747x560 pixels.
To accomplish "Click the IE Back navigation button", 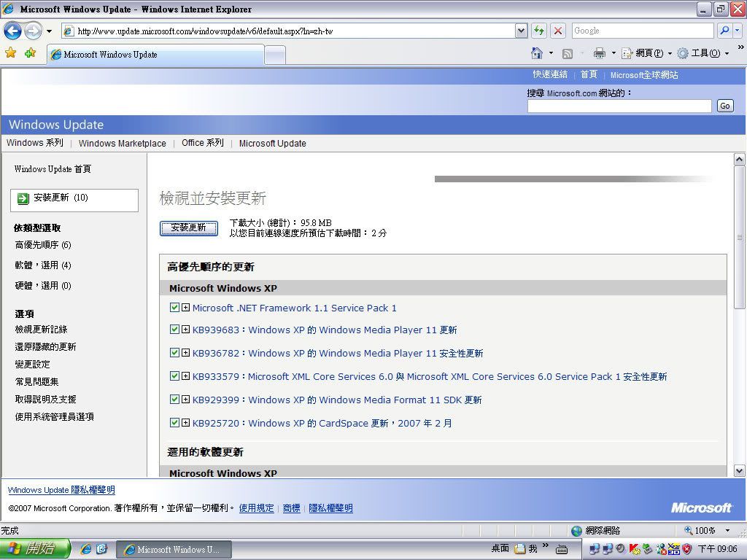I will [x=12, y=31].
